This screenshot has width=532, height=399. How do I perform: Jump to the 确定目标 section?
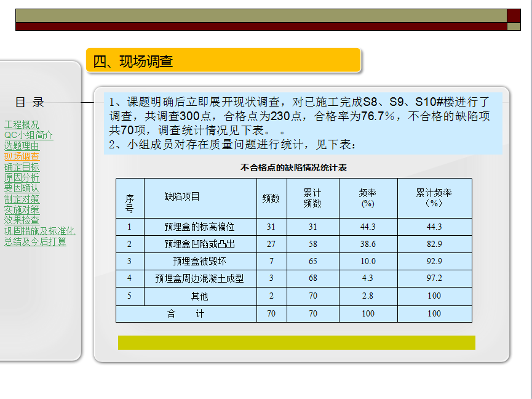[x=22, y=167]
